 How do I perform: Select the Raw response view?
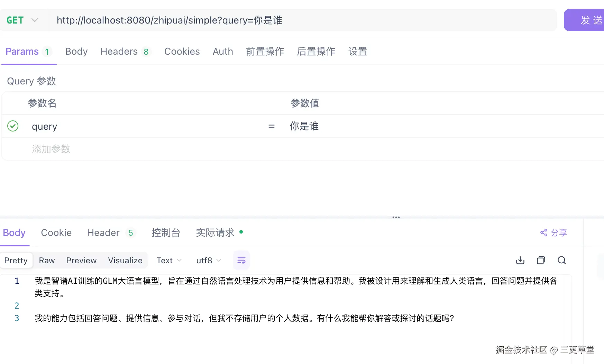pyautogui.click(x=46, y=260)
